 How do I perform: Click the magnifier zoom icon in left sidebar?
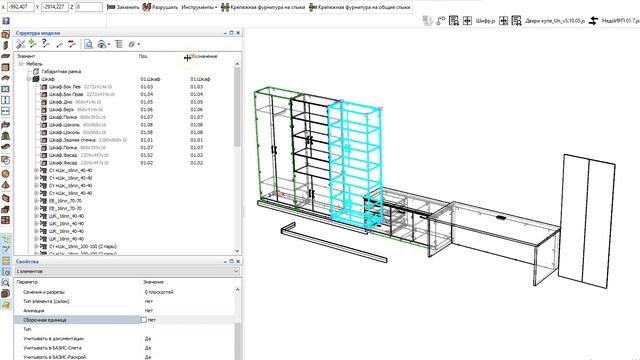(6, 282)
